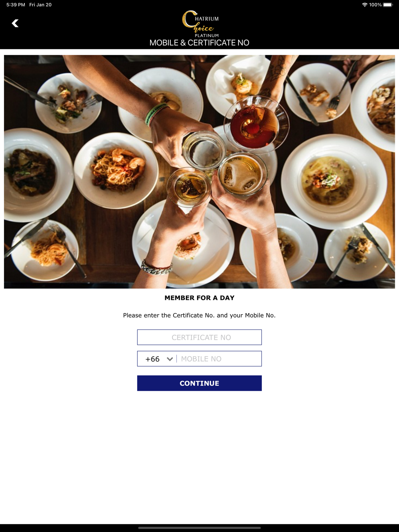Focus the Mobile No input field

click(x=219, y=359)
